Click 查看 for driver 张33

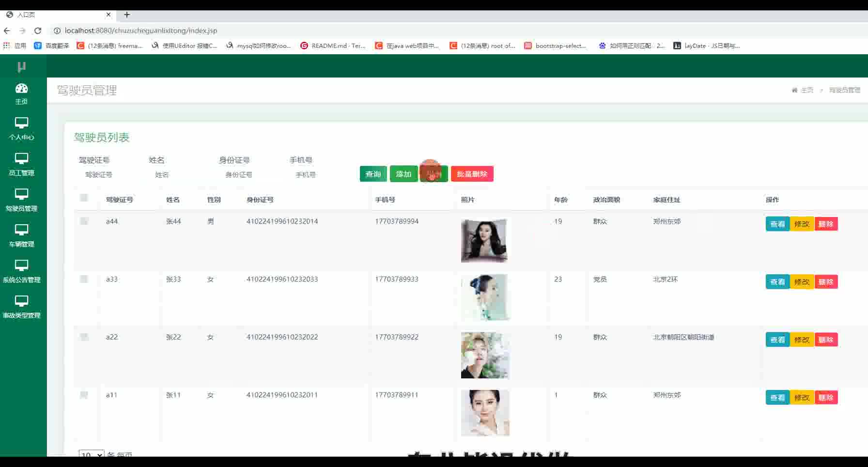[x=777, y=282]
